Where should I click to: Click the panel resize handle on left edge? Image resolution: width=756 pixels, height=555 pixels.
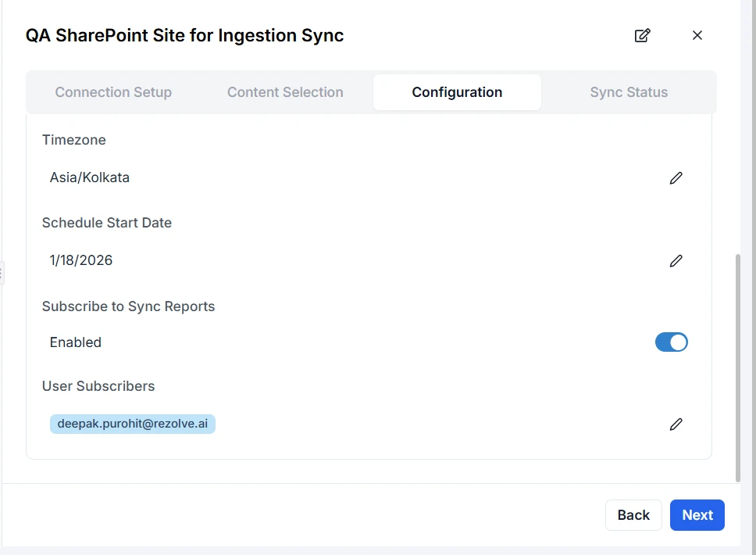click(x=2, y=273)
